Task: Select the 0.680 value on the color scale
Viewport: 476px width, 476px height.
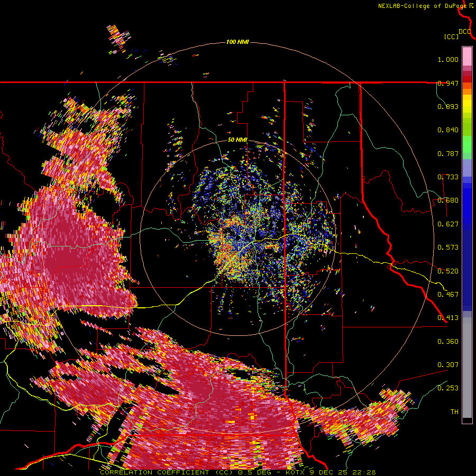Action: coord(448,200)
